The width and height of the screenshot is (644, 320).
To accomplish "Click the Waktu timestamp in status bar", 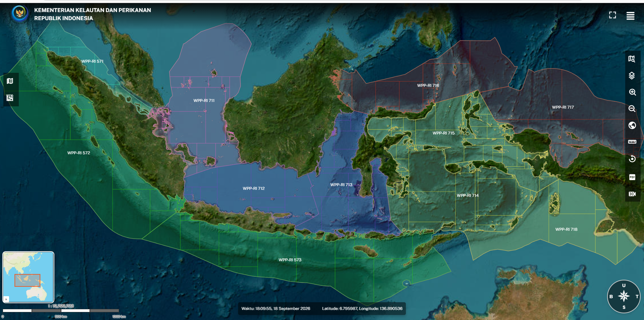I will click(276, 309).
